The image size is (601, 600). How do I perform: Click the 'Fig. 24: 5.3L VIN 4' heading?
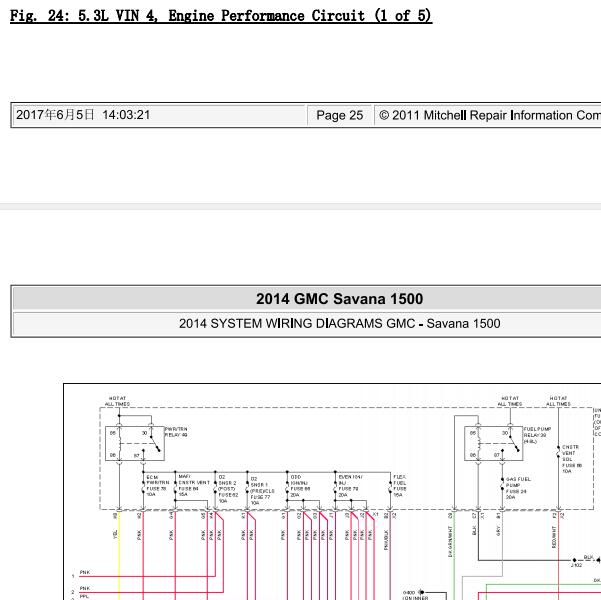coord(221,16)
